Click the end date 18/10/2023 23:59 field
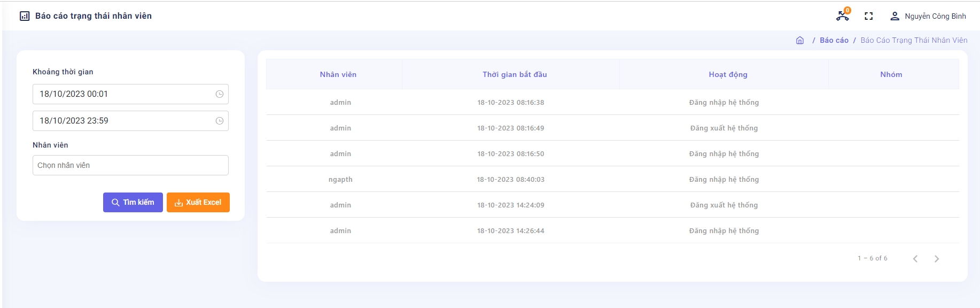Screen dimensions: 980x308 [123, 121]
